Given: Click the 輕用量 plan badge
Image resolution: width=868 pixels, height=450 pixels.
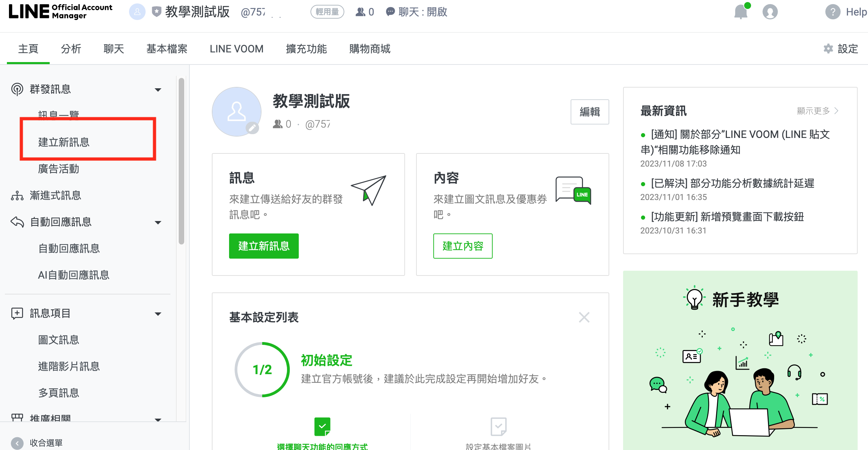Looking at the screenshot, I should pyautogui.click(x=327, y=12).
